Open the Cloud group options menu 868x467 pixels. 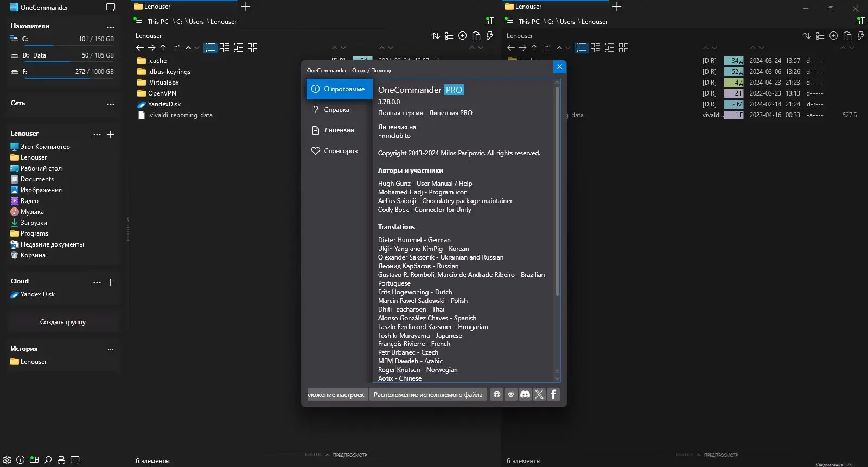(97, 282)
